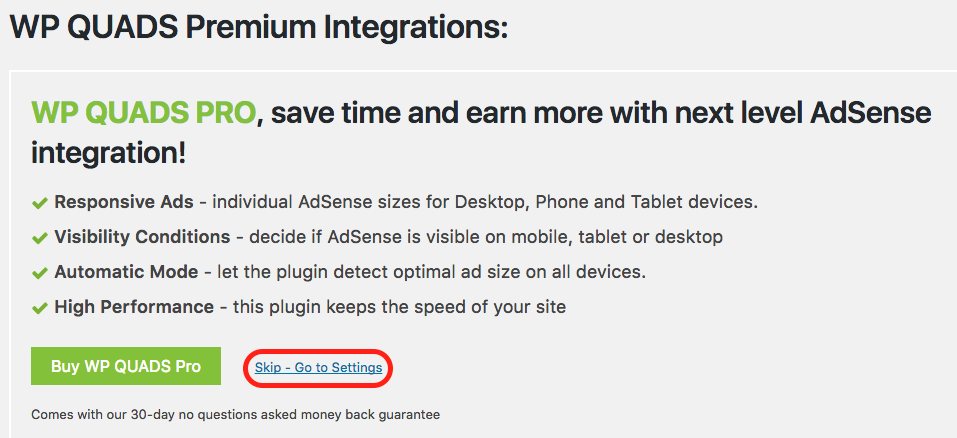Click the WP QUADS Premium Integrations heading
The height and width of the screenshot is (438, 957).
(259, 27)
